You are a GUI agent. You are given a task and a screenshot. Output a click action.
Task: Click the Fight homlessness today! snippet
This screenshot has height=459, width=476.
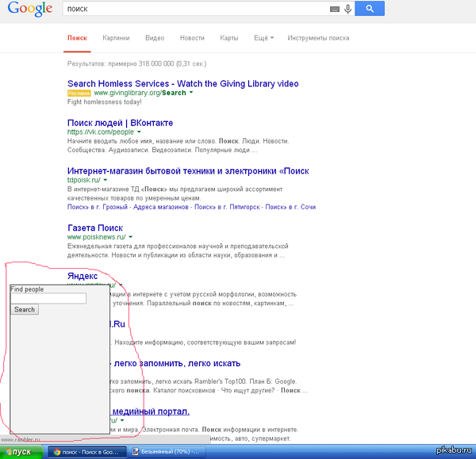pyautogui.click(x=105, y=102)
